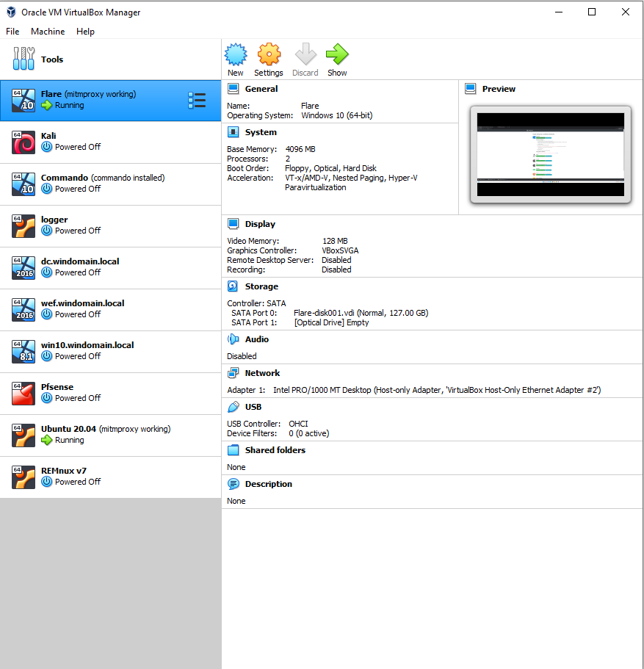Click the General section icon
644x669 pixels.
coord(233,89)
